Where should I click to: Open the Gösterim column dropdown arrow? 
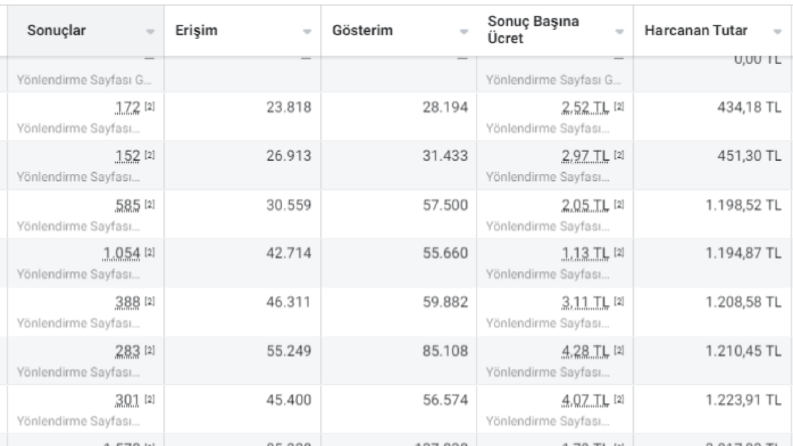tap(464, 31)
